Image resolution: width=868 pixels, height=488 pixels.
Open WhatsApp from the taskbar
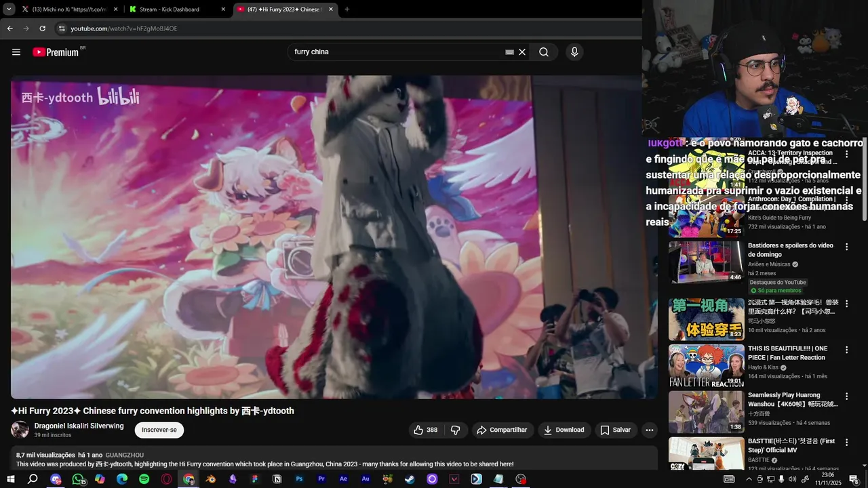78,479
